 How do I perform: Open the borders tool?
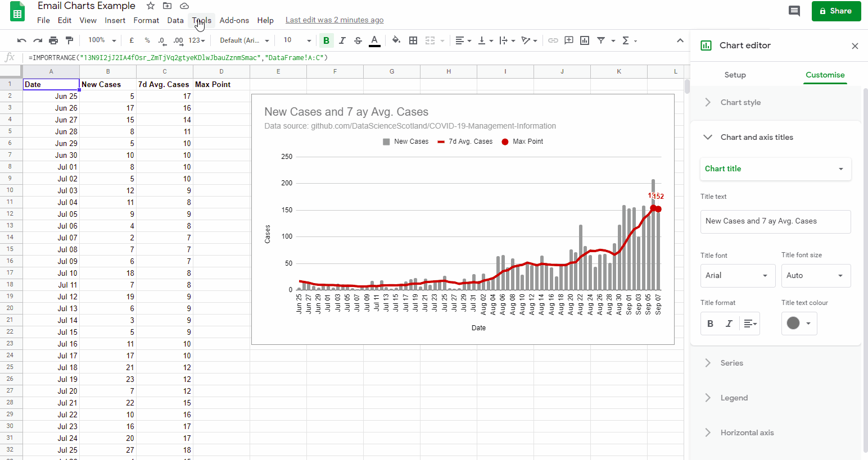413,40
